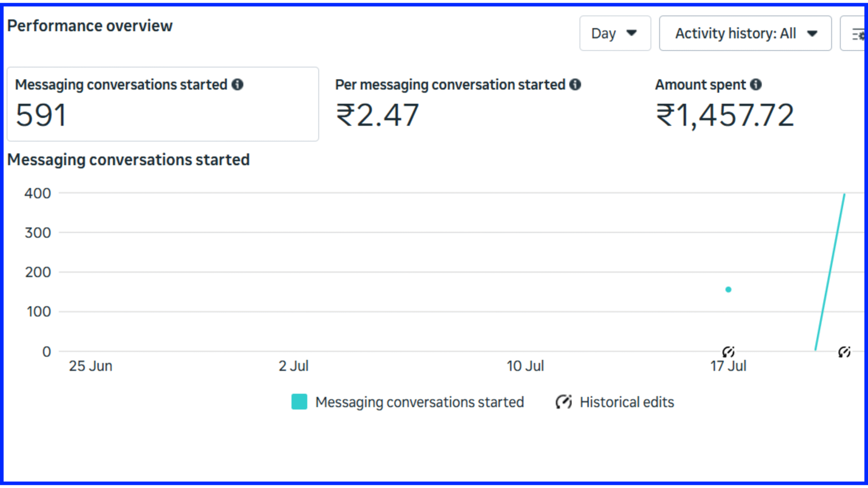The height and width of the screenshot is (488, 868).
Task: Click the info icon beside Amount spent
Action: pos(756,84)
